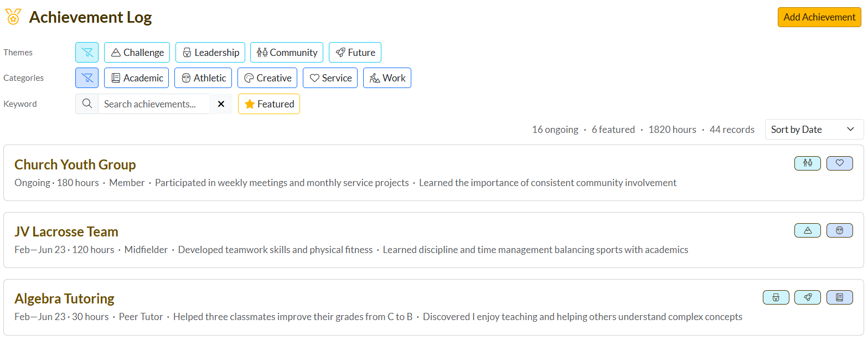Screen dimensions: 868x340
Task: Click Church Youth Group community tag icon
Action: 808,163
